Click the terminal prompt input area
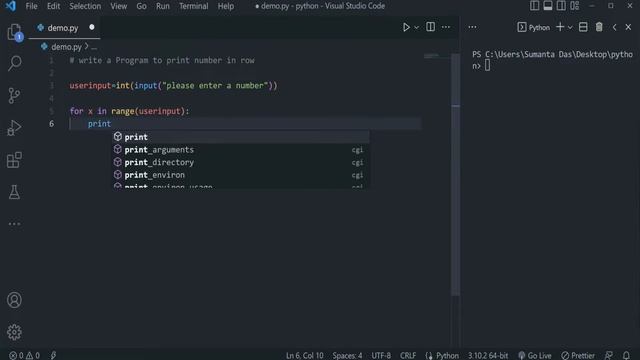640x360 pixels. tap(487, 66)
